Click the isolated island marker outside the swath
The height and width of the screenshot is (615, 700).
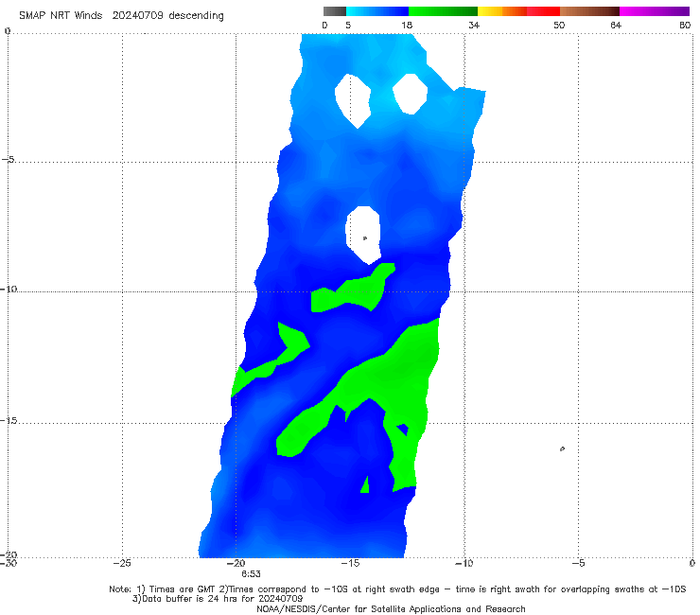[562, 448]
